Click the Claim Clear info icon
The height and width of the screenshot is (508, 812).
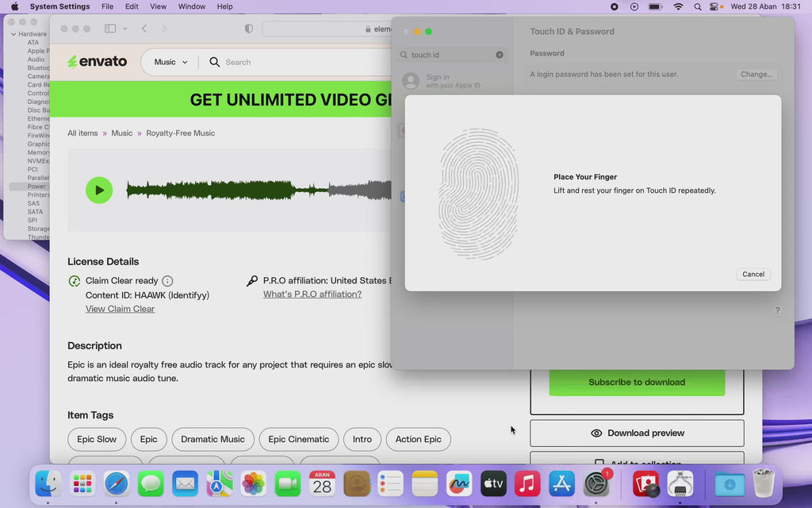167,281
